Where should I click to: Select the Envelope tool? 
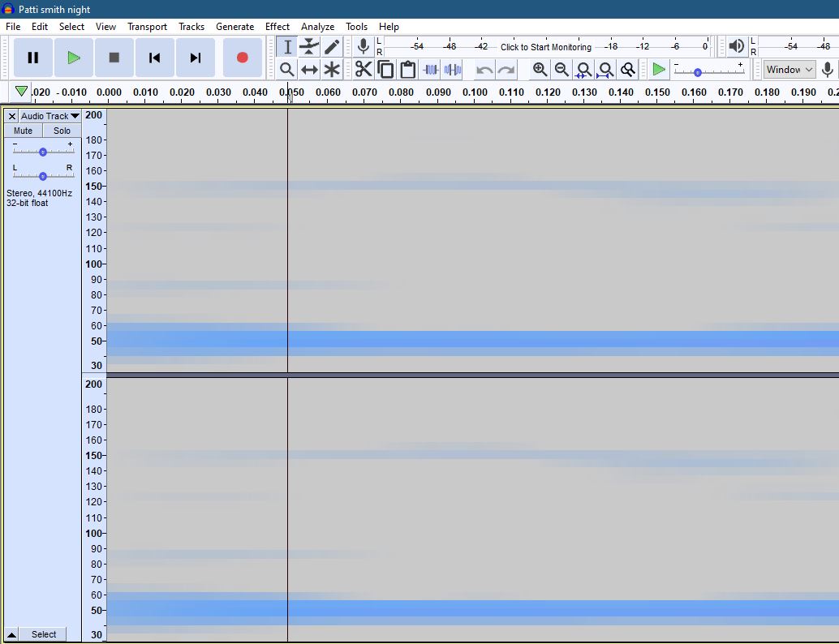click(309, 46)
